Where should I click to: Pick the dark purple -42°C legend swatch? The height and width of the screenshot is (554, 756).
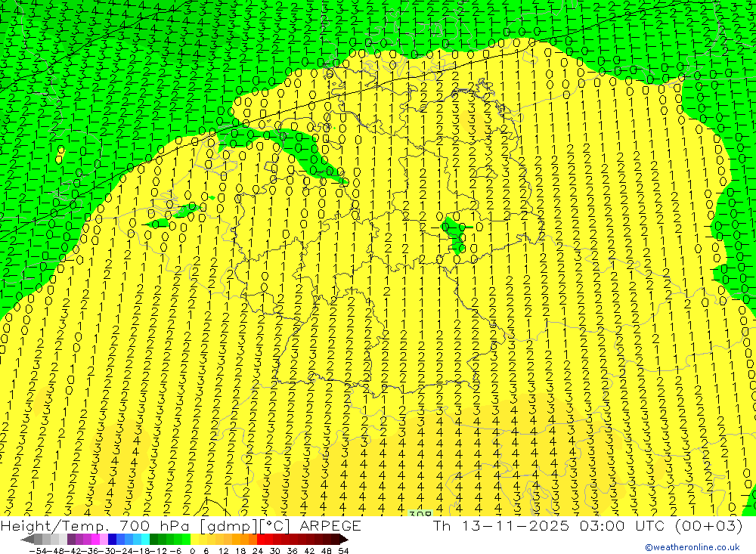pos(71,539)
